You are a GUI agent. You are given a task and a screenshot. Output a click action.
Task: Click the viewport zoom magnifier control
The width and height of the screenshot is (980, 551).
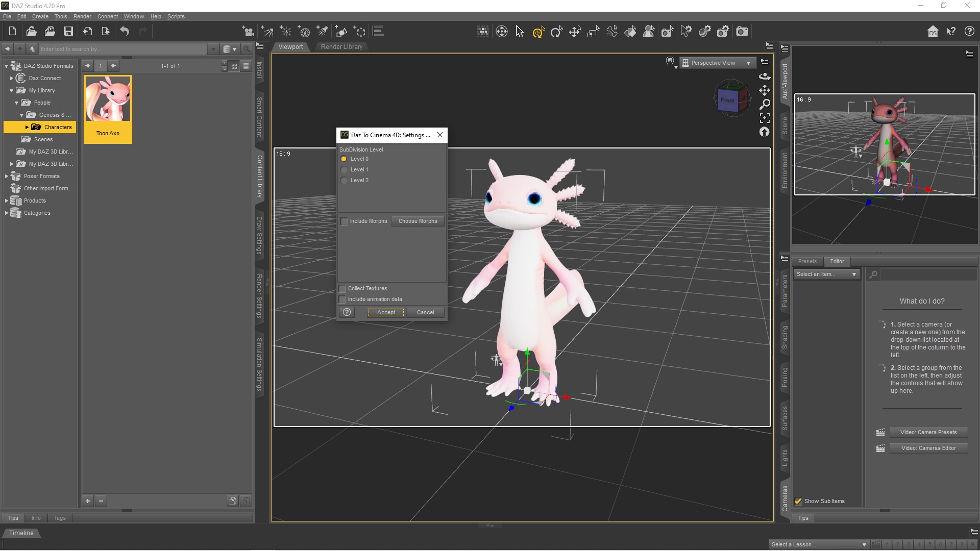765,104
